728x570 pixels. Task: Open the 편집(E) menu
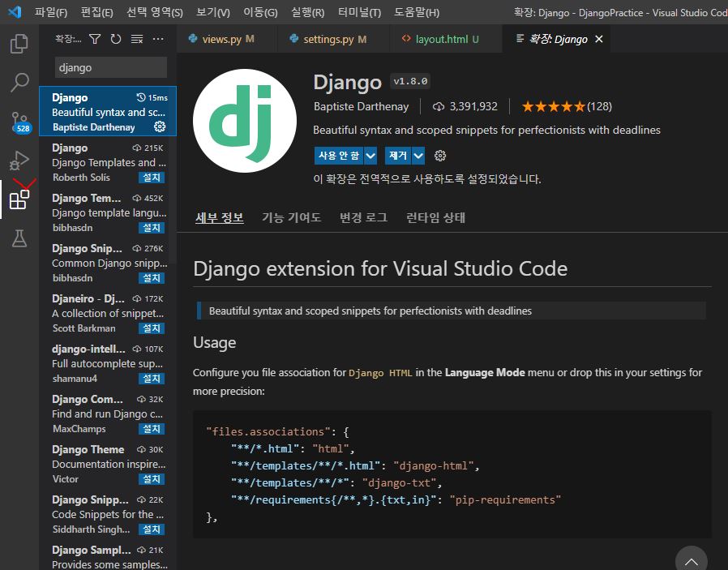96,12
